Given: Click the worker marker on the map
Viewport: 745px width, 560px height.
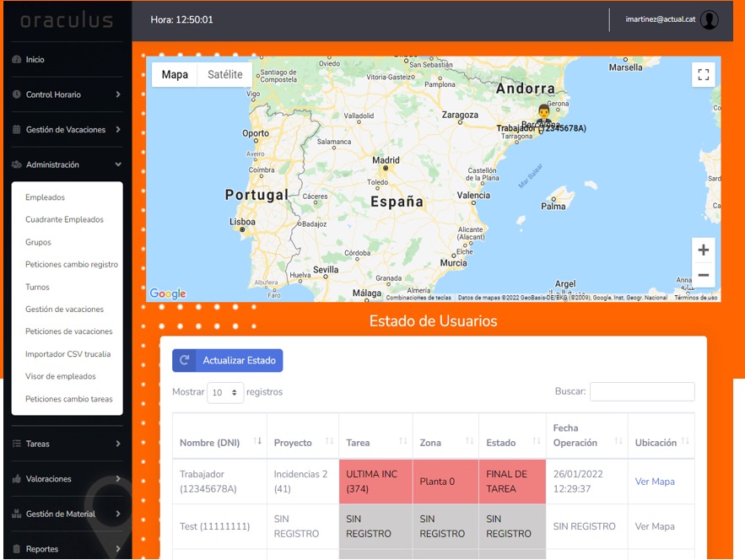Looking at the screenshot, I should [544, 114].
